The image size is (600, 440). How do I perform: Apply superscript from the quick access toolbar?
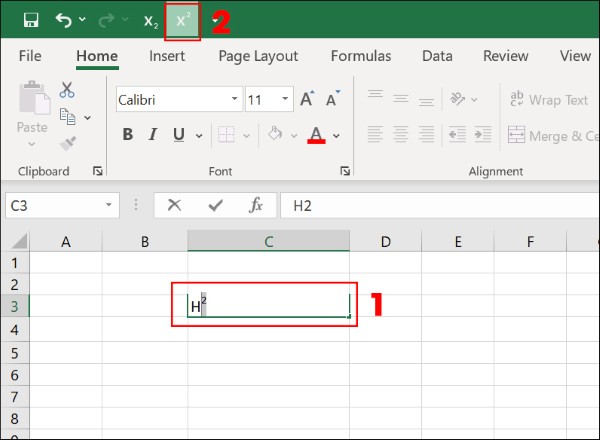[183, 21]
